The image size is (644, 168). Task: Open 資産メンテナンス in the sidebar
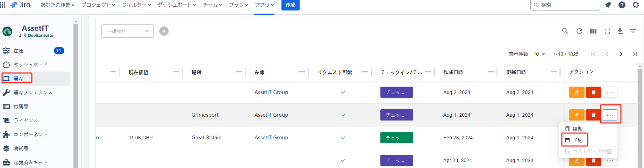(33, 93)
